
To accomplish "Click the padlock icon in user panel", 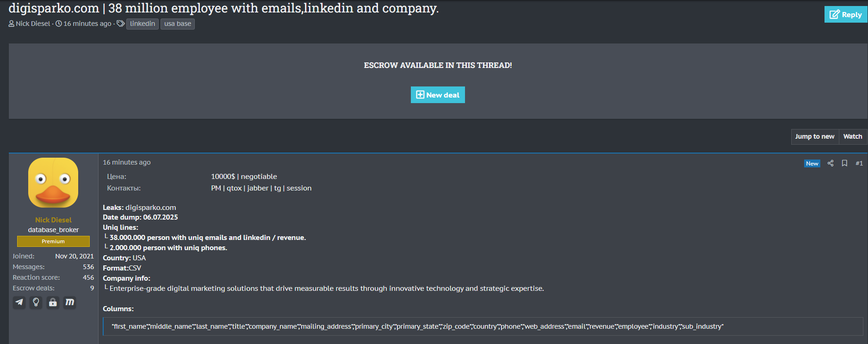I will coord(53,302).
